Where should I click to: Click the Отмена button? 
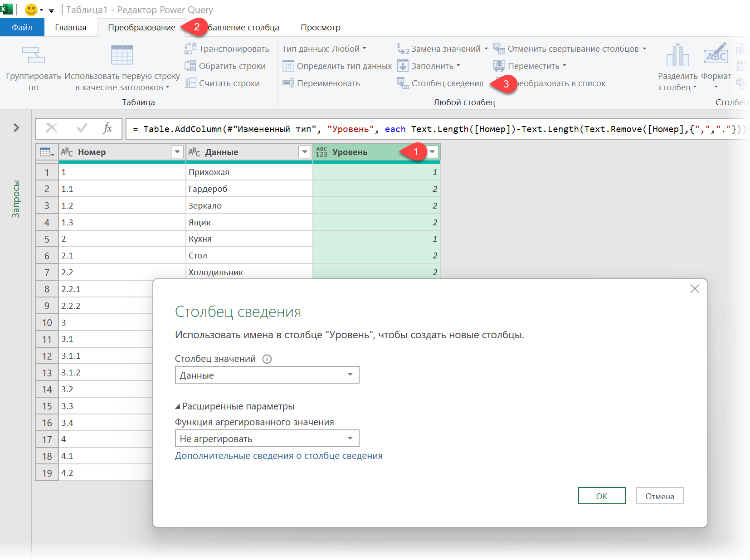660,496
